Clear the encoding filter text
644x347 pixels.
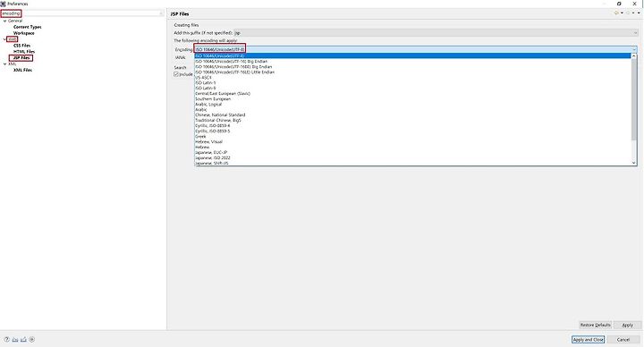(x=161, y=13)
